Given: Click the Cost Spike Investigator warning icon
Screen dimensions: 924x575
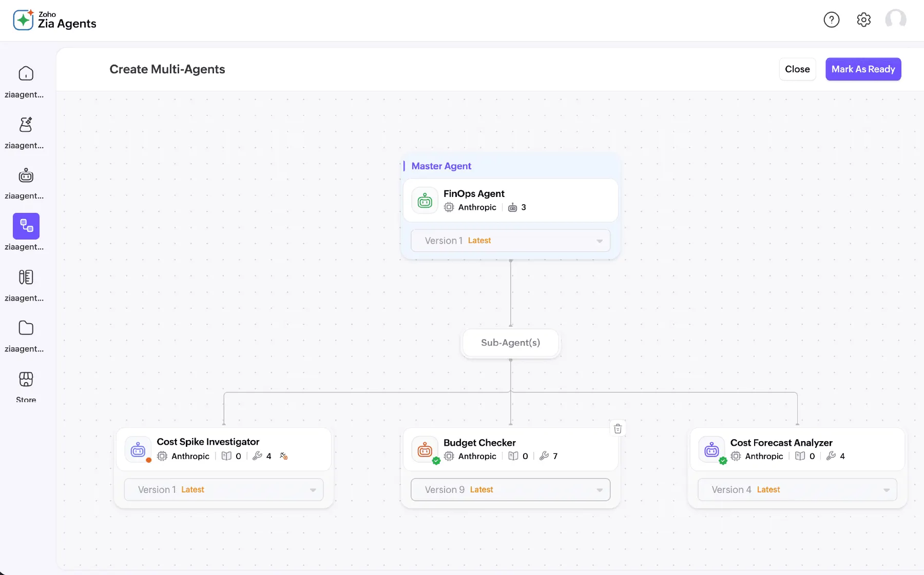Looking at the screenshot, I should coord(284,456).
